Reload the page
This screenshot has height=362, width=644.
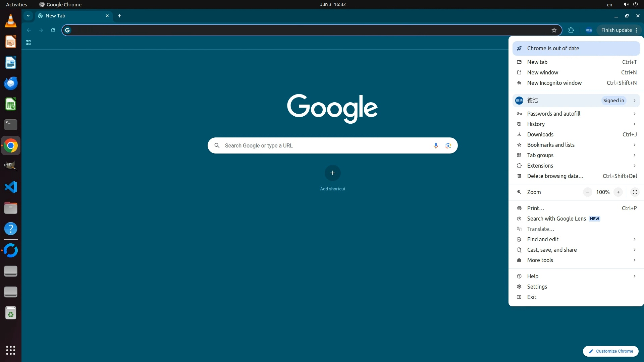53,30
